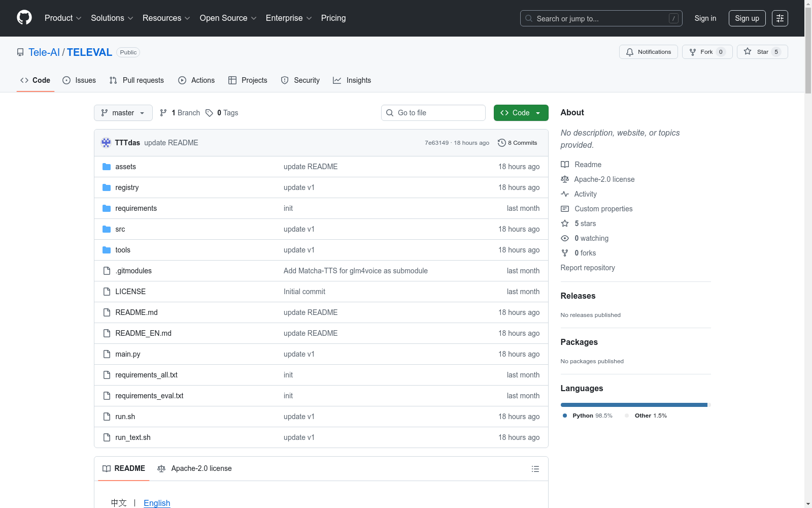The height and width of the screenshot is (508, 812).
Task: Click the src folder icon
Action: [x=107, y=229]
